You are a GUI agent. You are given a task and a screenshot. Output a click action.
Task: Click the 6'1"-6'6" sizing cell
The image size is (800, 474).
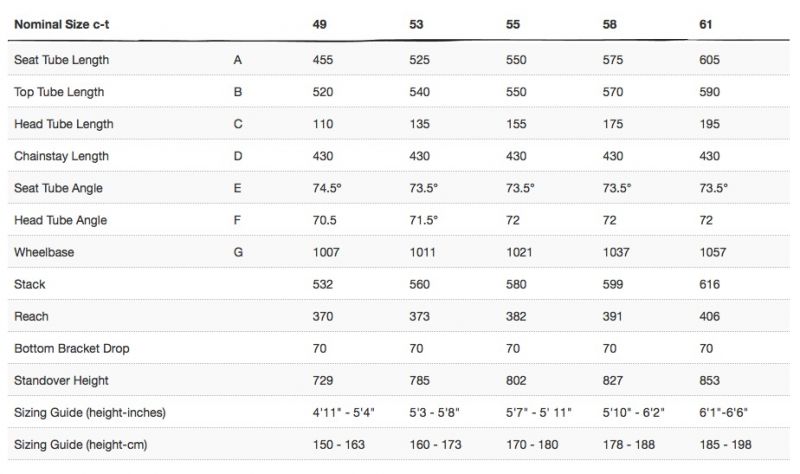point(723,412)
